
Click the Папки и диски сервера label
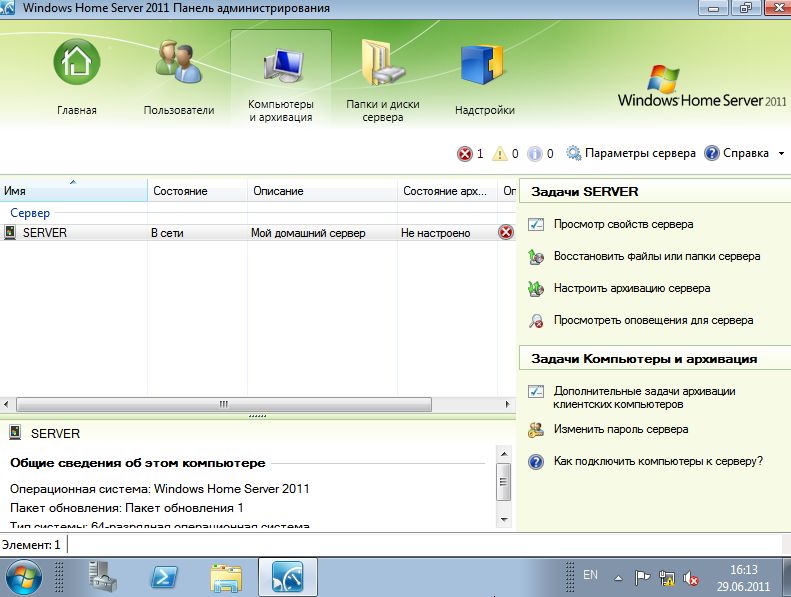[383, 111]
